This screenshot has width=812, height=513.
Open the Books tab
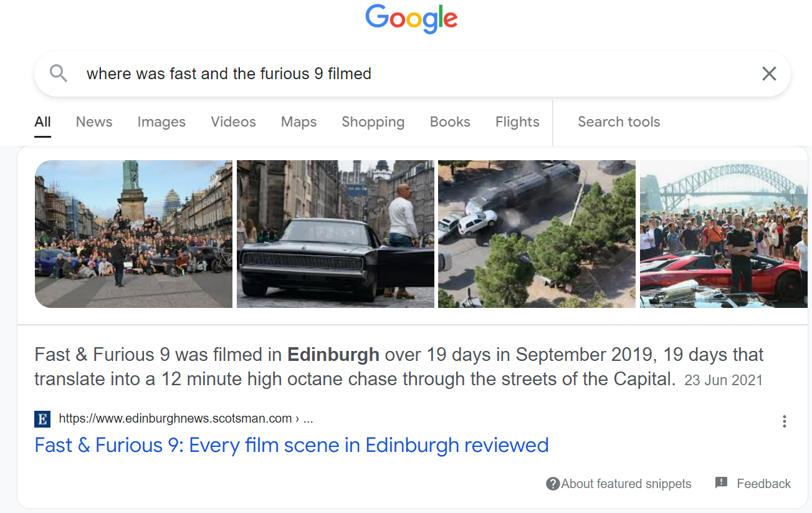click(450, 122)
